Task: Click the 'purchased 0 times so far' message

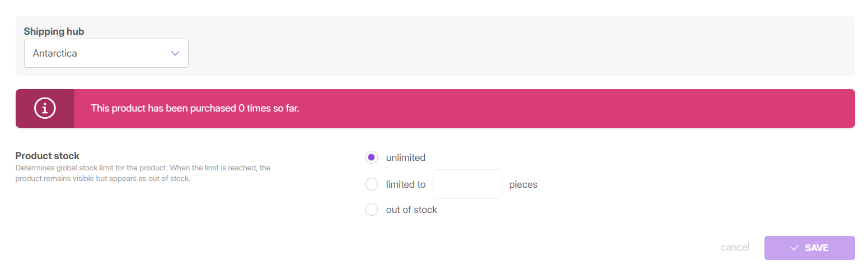Action: click(x=195, y=108)
